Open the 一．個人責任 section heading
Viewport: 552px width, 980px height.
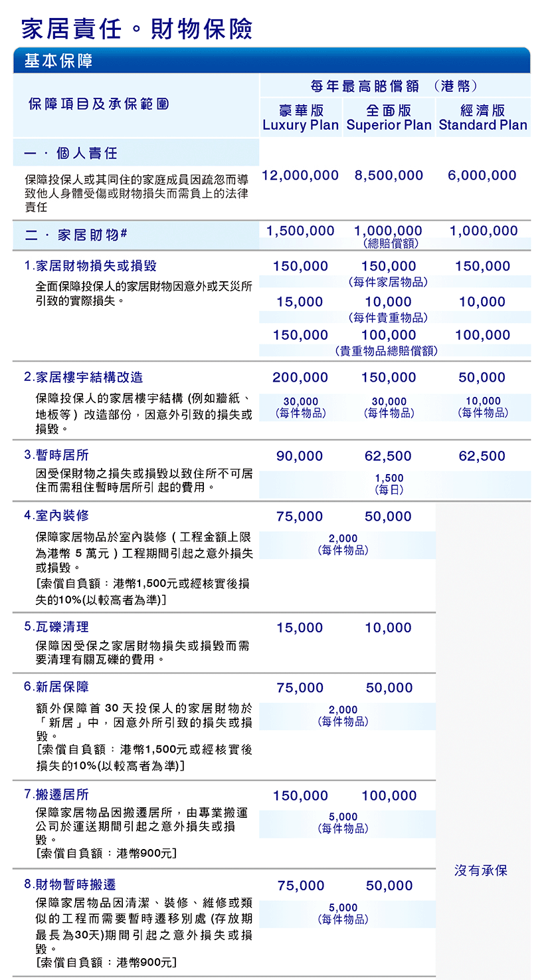tap(71, 153)
